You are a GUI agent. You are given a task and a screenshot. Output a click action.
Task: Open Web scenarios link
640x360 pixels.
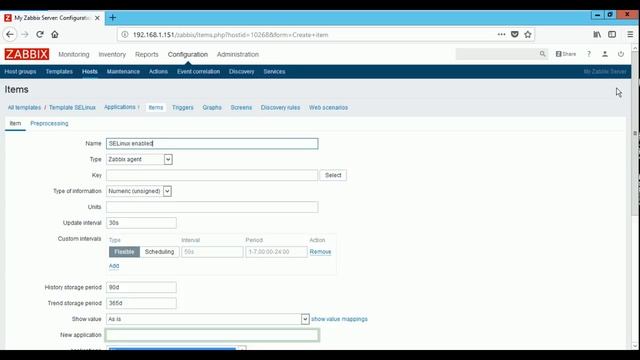[328, 108]
